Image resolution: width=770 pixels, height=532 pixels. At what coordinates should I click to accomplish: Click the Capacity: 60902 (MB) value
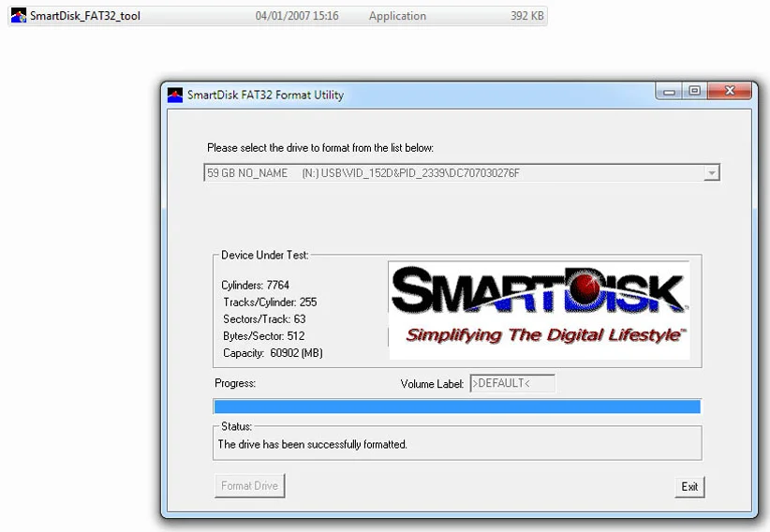tap(273, 353)
